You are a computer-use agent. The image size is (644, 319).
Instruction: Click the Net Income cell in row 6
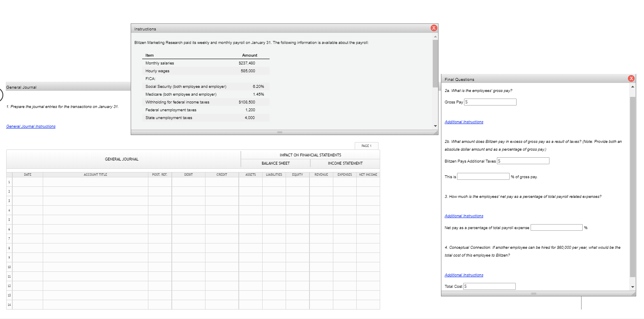[x=368, y=229]
